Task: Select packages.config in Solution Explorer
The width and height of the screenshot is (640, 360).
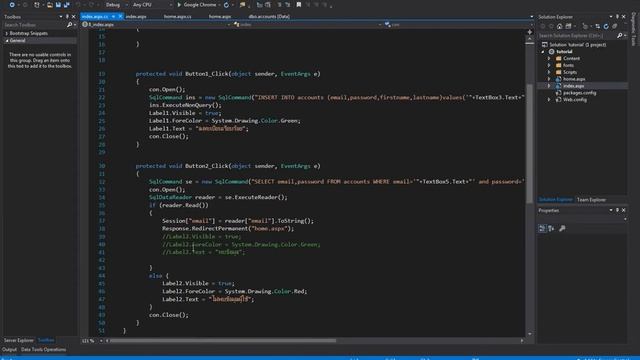Action: coord(580,93)
